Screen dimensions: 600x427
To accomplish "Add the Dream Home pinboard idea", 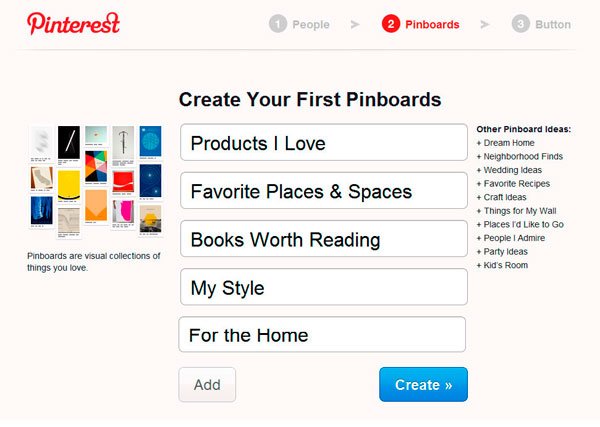I will pyautogui.click(x=513, y=143).
